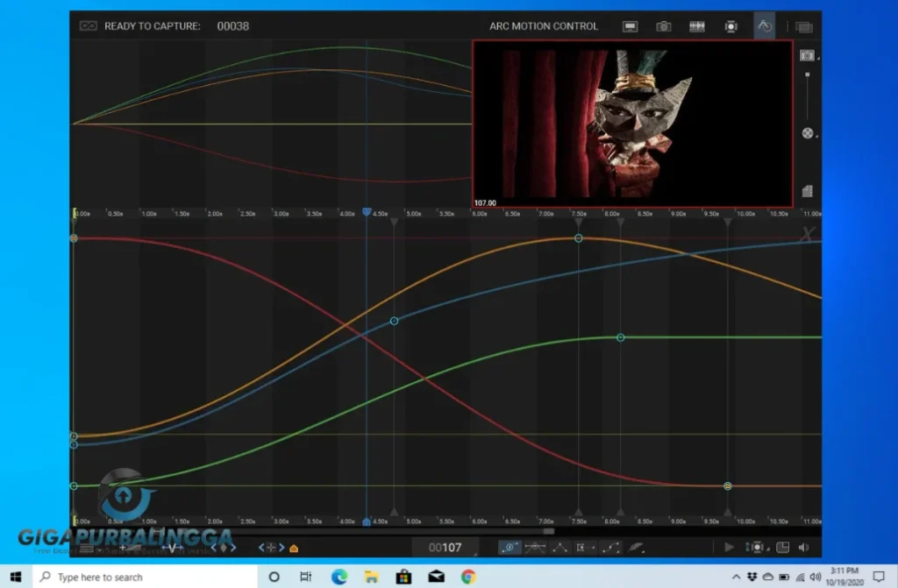Click the stacked windows icon at top right

pyautogui.click(x=803, y=27)
